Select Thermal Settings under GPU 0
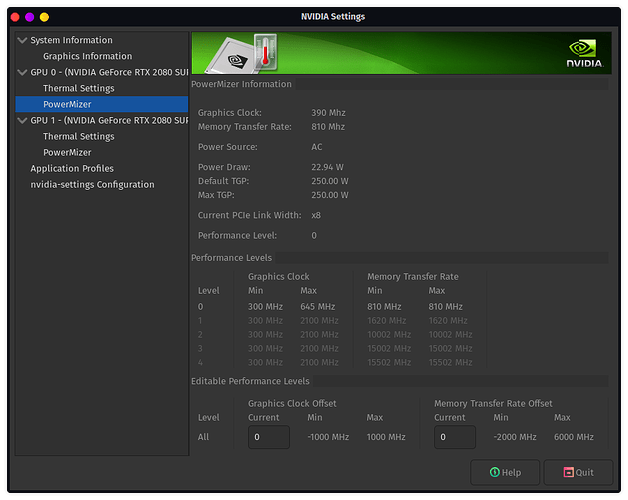 point(78,88)
